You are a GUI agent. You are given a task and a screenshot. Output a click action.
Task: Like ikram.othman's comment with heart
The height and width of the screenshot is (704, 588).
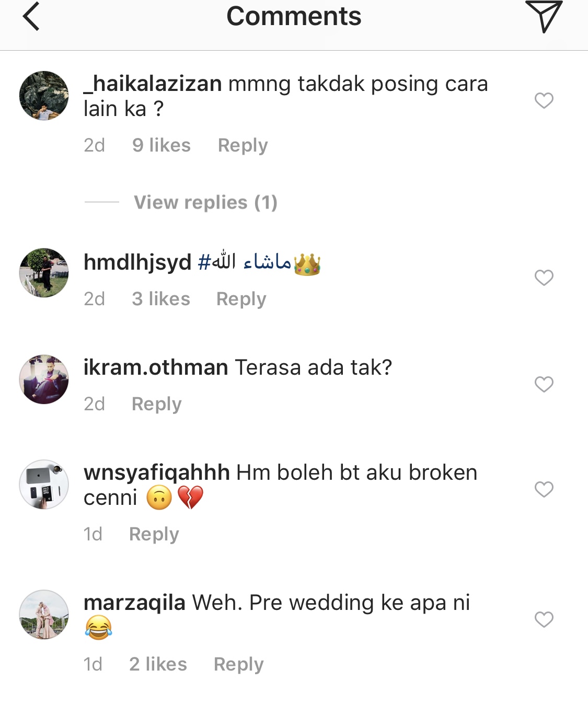click(544, 384)
